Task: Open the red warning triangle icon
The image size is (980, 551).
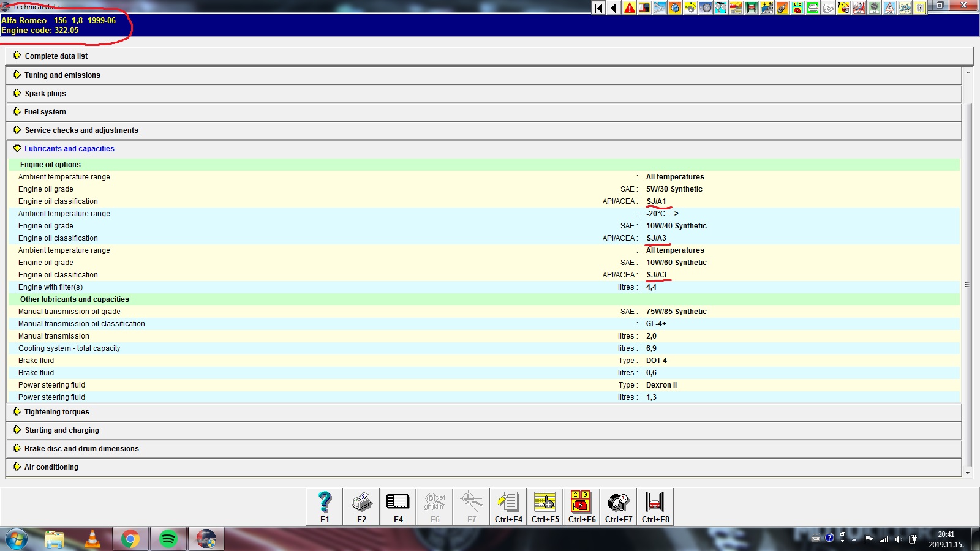Action: coord(629,8)
